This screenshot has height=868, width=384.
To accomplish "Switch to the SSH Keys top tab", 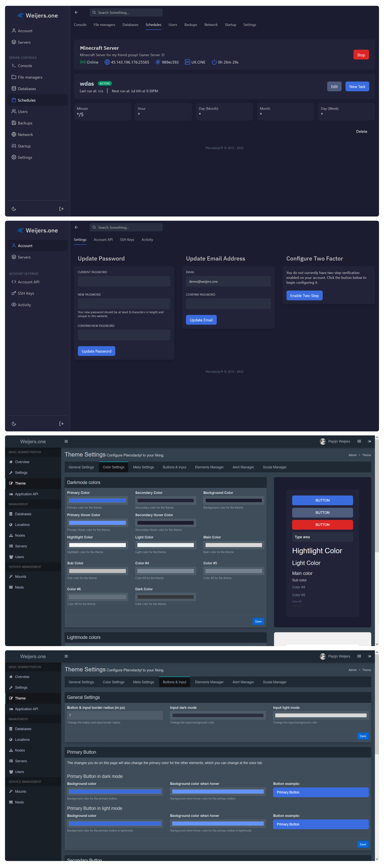I will (127, 240).
